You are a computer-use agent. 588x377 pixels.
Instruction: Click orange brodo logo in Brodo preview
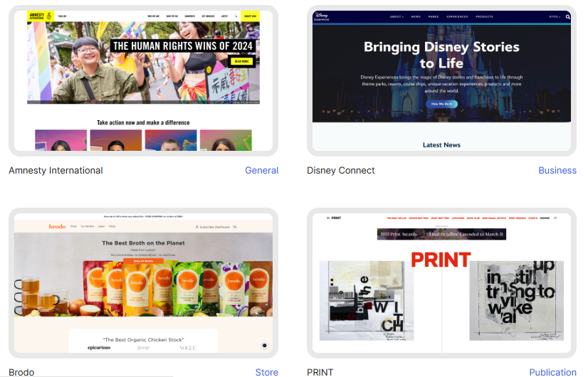coord(57,226)
